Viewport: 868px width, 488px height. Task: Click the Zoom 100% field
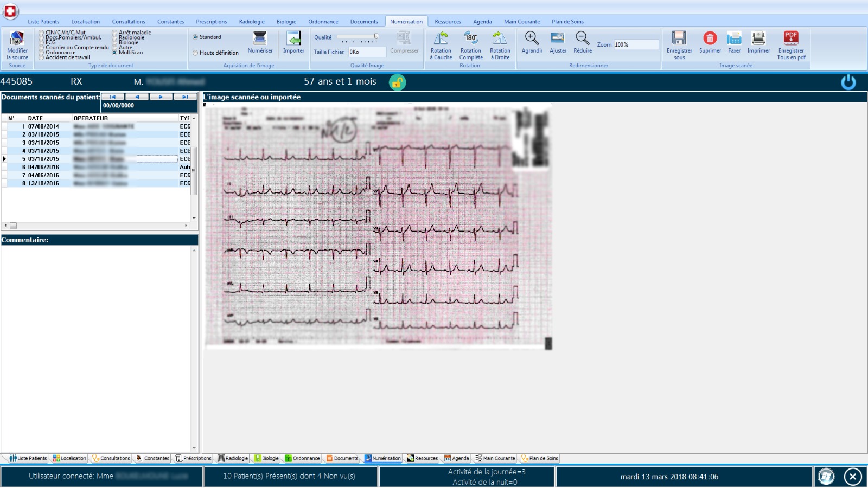636,45
